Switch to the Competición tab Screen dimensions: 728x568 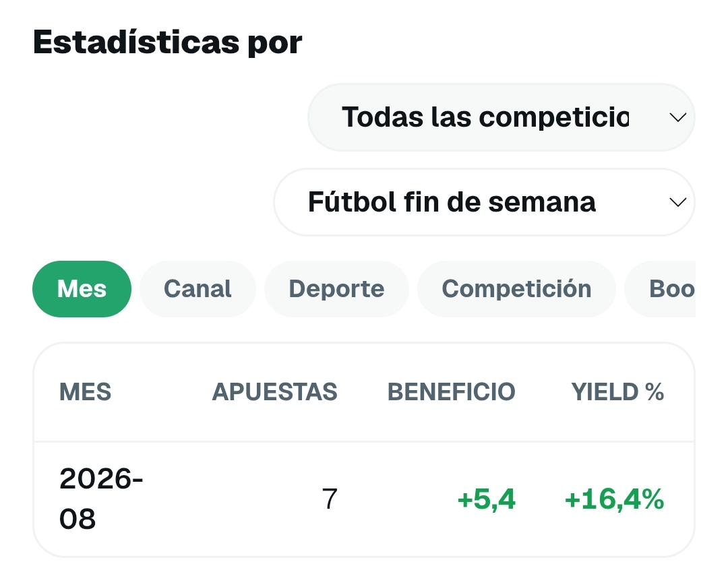516,289
